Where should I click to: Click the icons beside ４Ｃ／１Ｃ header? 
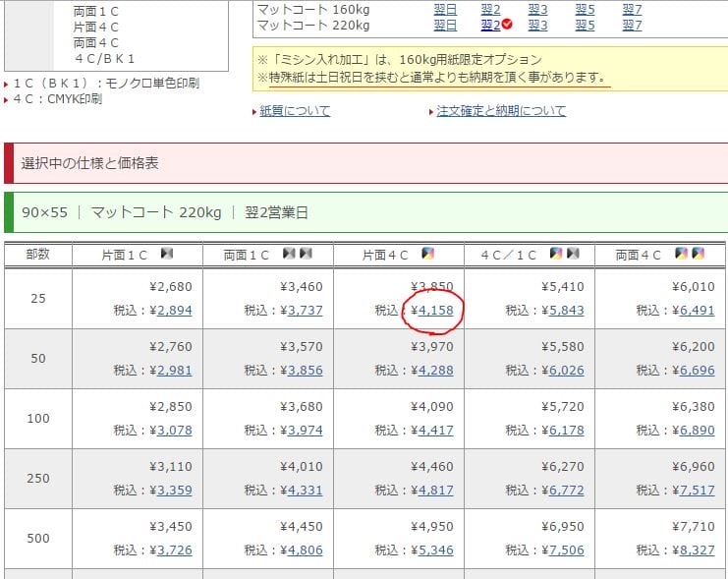(x=564, y=255)
